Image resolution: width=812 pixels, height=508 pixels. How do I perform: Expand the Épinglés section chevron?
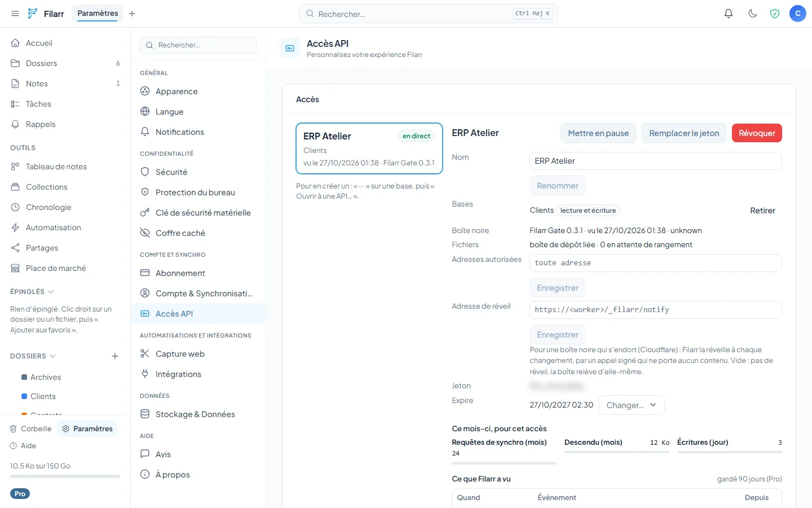[51, 292]
